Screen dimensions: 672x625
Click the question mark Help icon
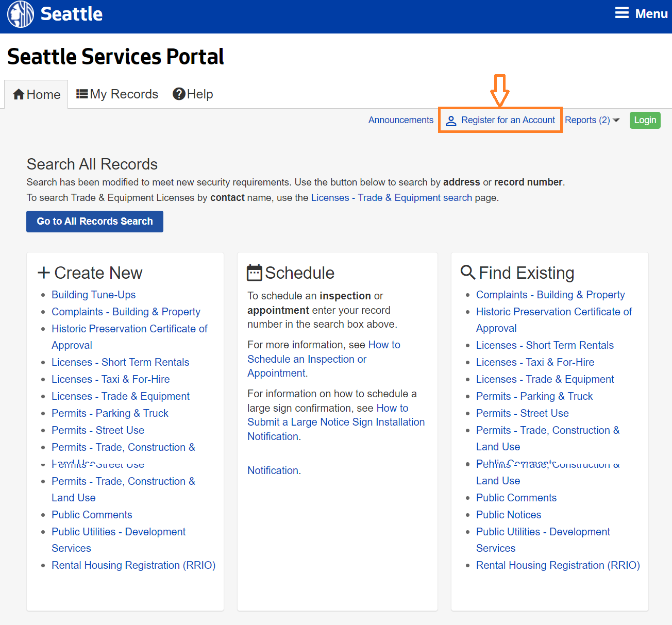click(179, 94)
